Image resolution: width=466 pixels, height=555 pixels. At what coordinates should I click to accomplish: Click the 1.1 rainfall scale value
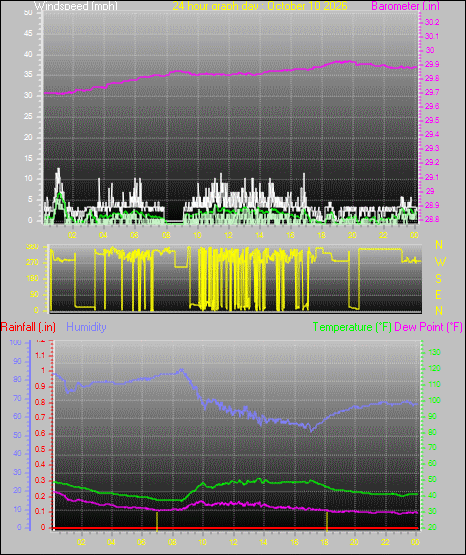click(40, 355)
